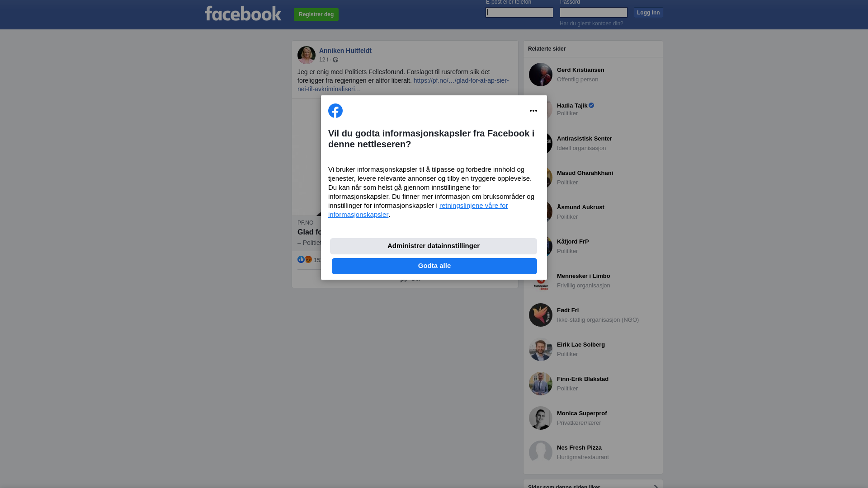Viewport: 868px width, 488px height.
Task: Open retningslinjene for informasjonskapsler link
Action: 418,210
